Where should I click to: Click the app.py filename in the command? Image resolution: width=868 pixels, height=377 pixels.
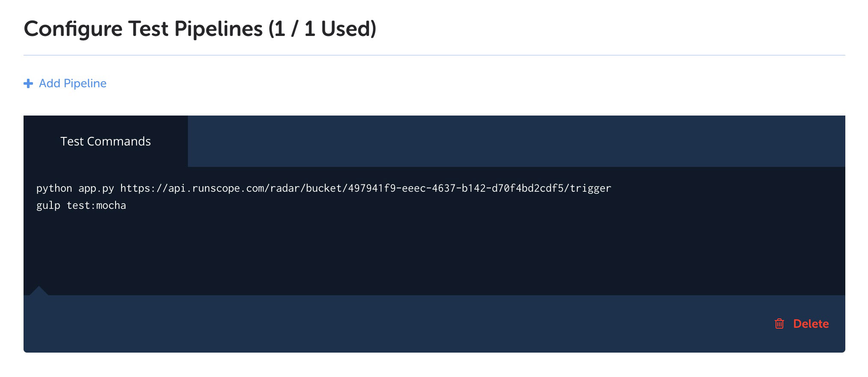[x=96, y=188]
